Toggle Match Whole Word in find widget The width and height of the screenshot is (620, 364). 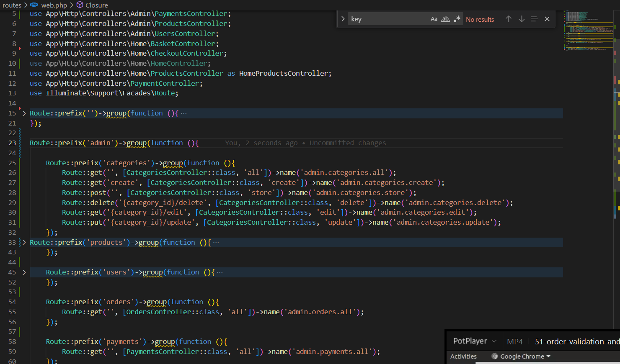[x=445, y=19]
